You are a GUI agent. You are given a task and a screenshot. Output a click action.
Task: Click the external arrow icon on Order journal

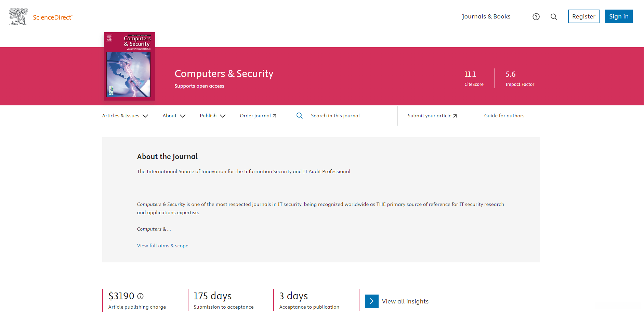[274, 116]
